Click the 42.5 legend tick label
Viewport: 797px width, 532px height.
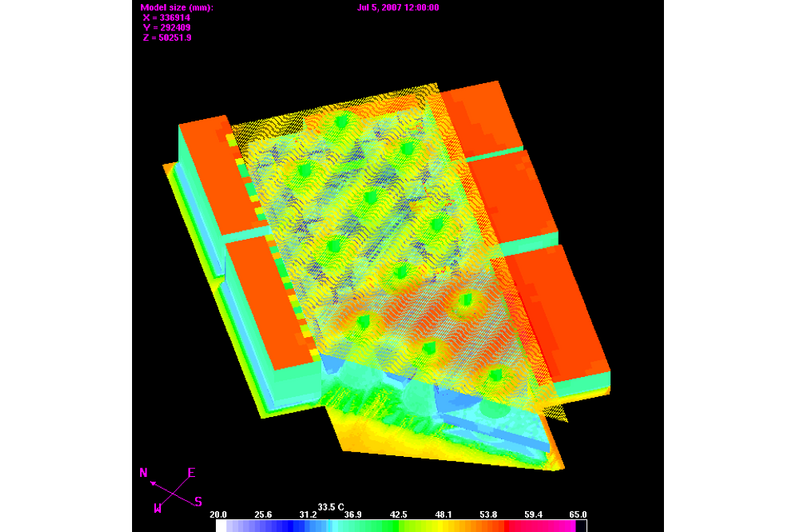click(x=398, y=514)
